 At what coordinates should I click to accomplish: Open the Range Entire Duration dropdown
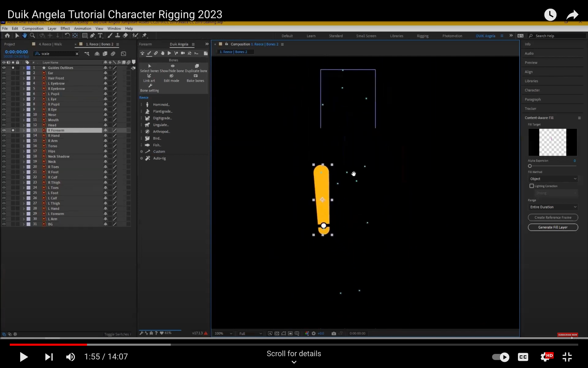pyautogui.click(x=553, y=207)
